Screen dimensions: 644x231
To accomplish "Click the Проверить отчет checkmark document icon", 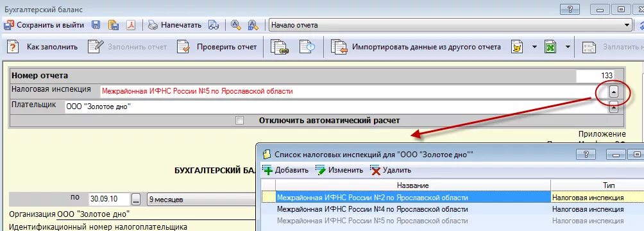I will pyautogui.click(x=183, y=47).
